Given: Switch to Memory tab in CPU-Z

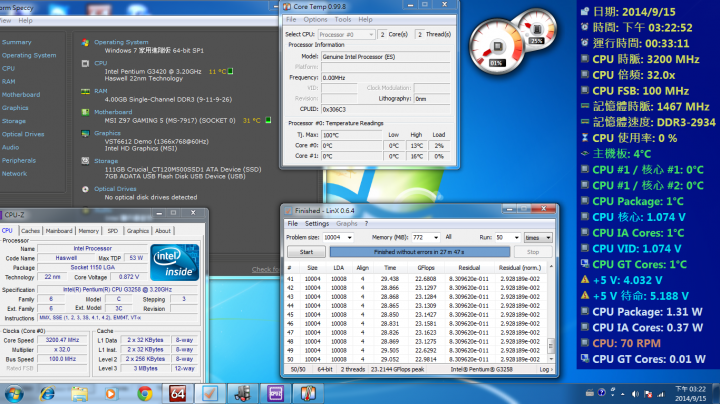Looking at the screenshot, I should [x=88, y=231].
